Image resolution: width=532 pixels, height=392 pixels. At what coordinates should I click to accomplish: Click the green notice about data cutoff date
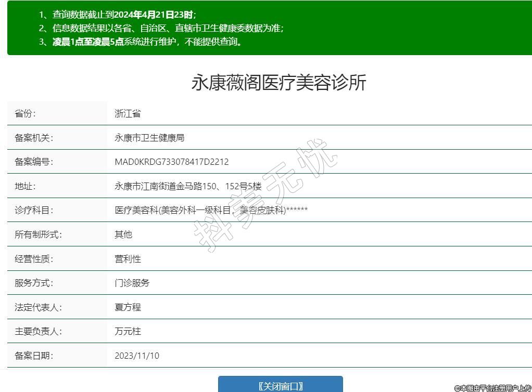(x=117, y=15)
